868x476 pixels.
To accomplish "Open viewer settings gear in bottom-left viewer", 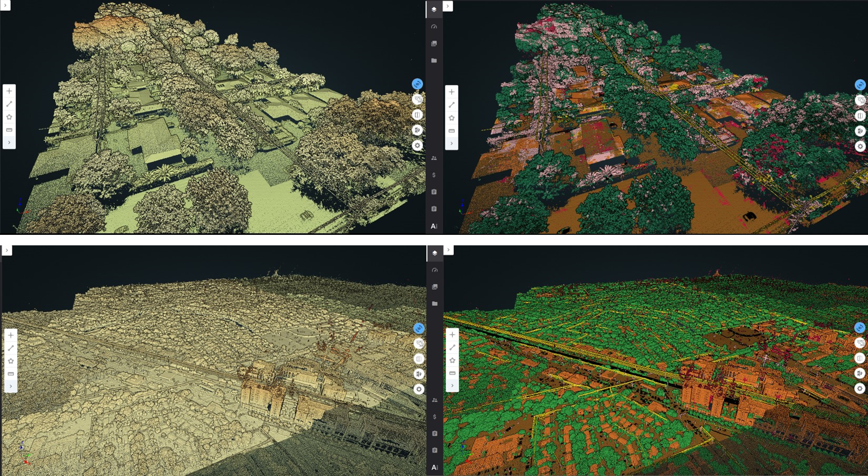I will click(x=419, y=389).
